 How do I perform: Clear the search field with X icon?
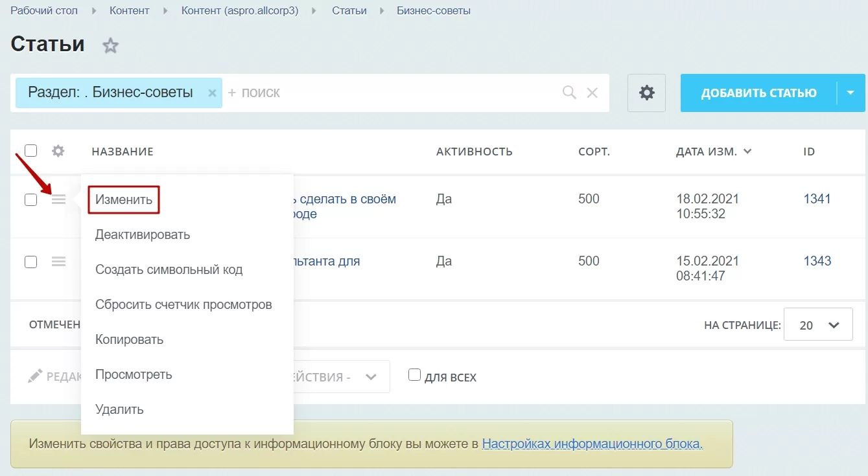point(592,93)
